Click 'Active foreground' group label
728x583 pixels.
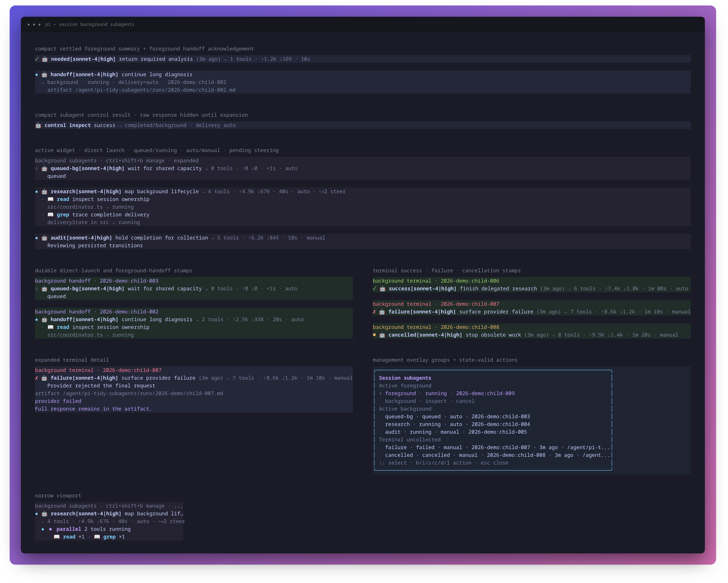pos(405,386)
